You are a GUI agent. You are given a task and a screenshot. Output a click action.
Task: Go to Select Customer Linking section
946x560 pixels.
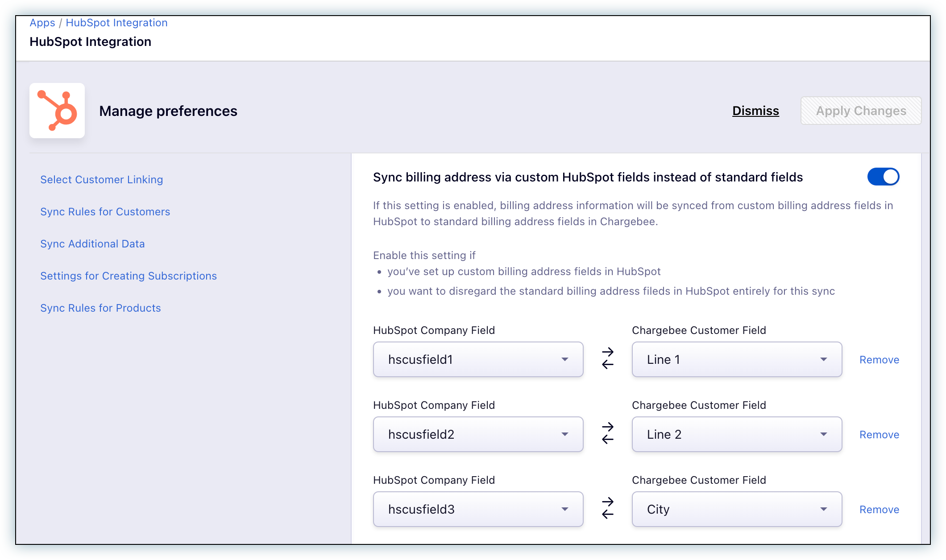tap(102, 180)
